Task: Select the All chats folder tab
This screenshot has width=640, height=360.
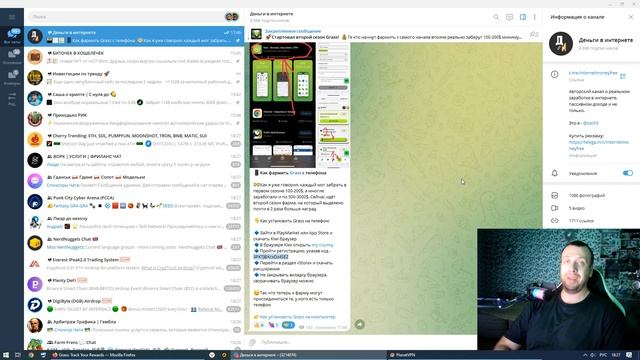Action: pos(12,36)
